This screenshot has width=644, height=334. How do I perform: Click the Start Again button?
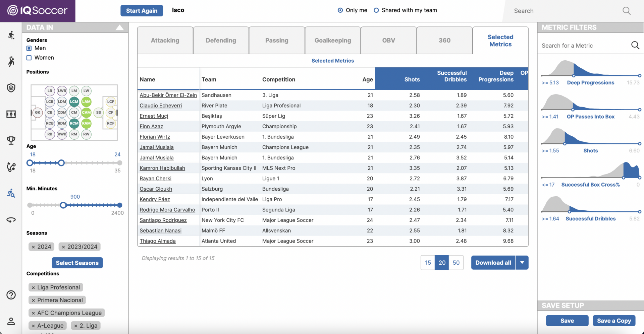coord(142,11)
